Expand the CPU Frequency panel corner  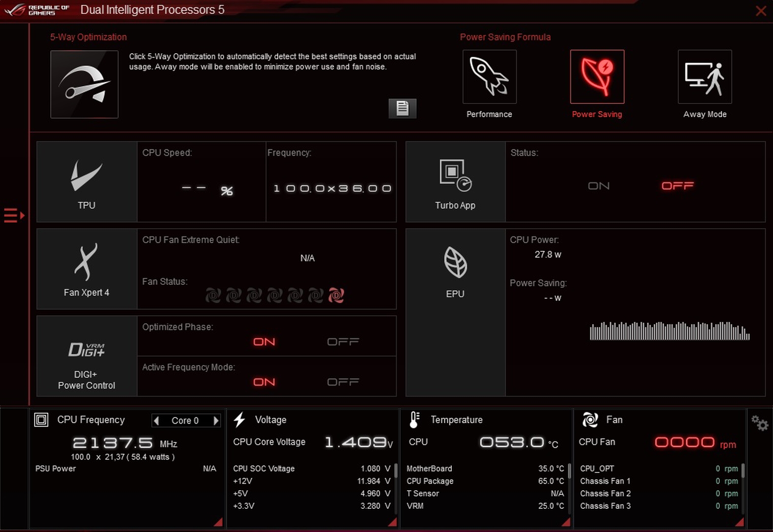(218, 522)
